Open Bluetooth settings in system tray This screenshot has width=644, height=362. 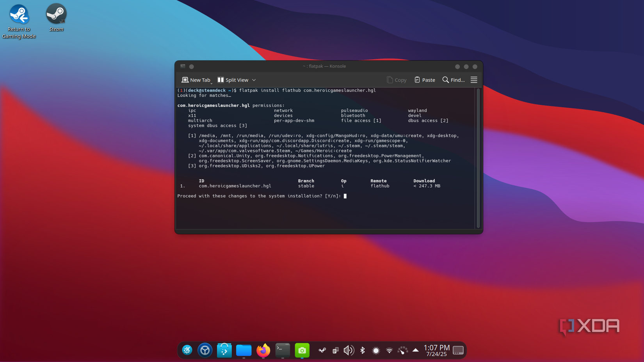[x=363, y=350]
